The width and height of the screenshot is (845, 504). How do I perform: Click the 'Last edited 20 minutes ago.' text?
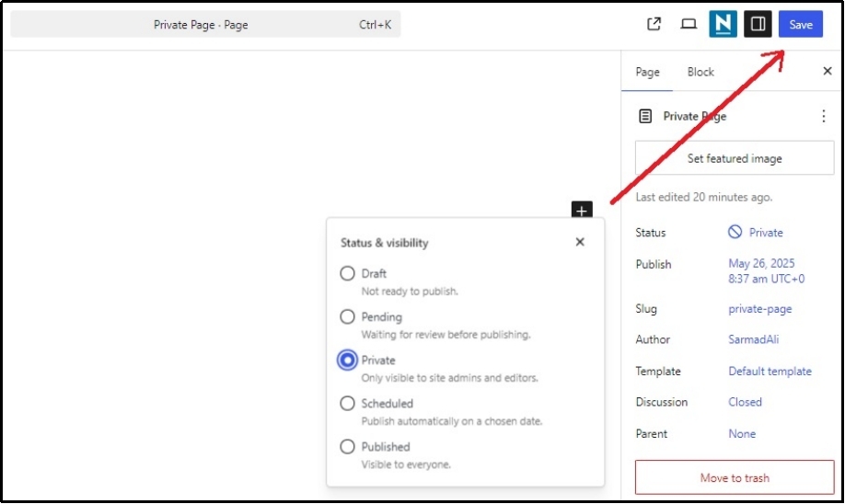click(x=704, y=197)
